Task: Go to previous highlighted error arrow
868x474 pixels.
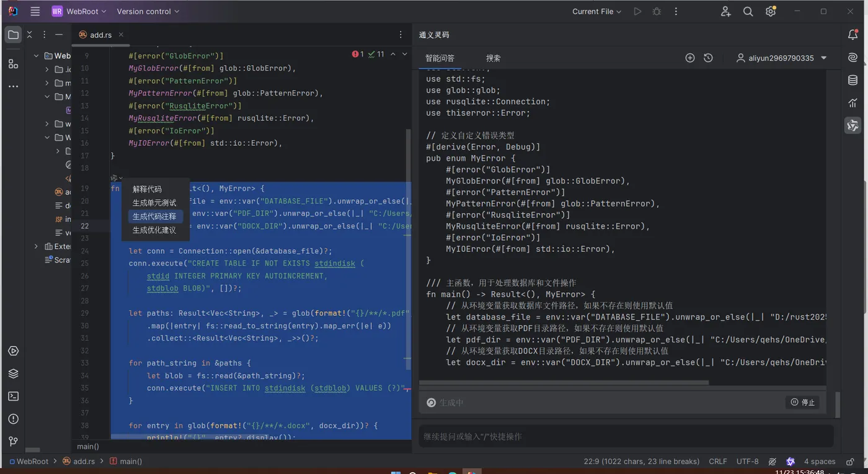Action: (392, 55)
